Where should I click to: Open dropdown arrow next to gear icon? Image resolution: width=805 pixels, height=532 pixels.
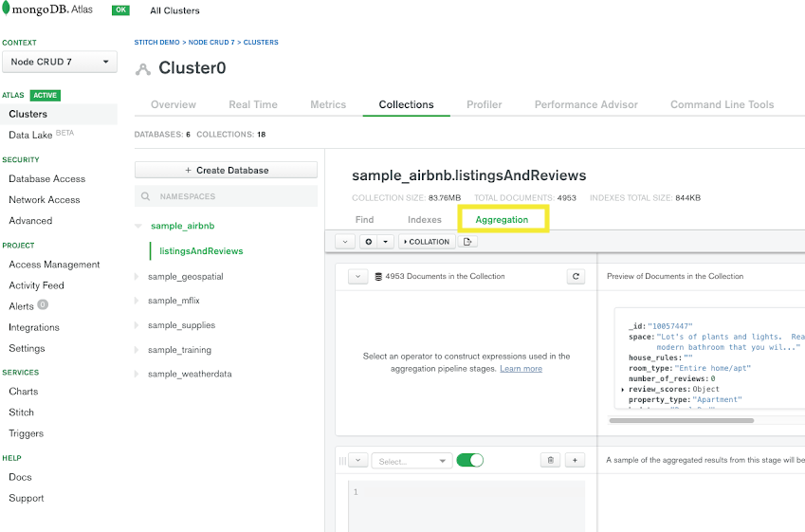click(386, 242)
